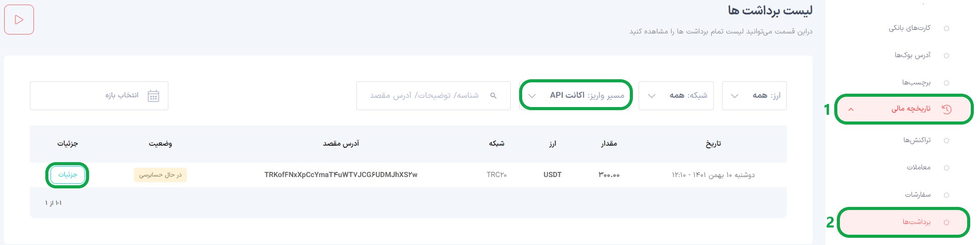Screen dimensions: 980x245
Task: Open معاملات in the sidebar
Action: tap(918, 167)
